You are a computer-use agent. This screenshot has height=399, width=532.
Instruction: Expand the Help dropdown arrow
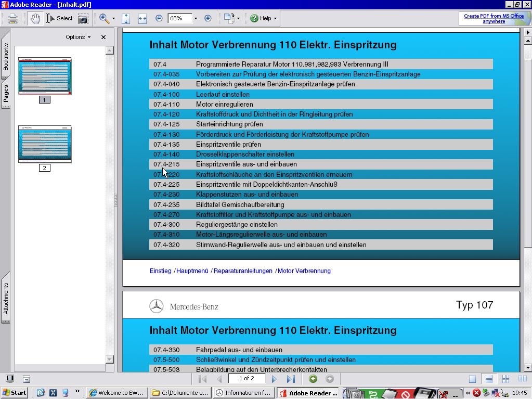coord(275,19)
